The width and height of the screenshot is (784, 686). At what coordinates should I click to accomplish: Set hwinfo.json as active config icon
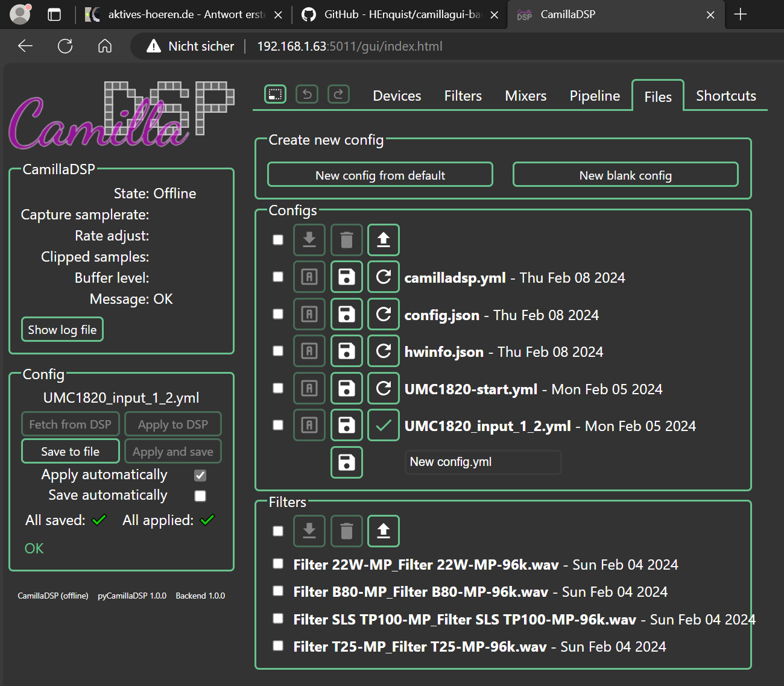point(309,351)
